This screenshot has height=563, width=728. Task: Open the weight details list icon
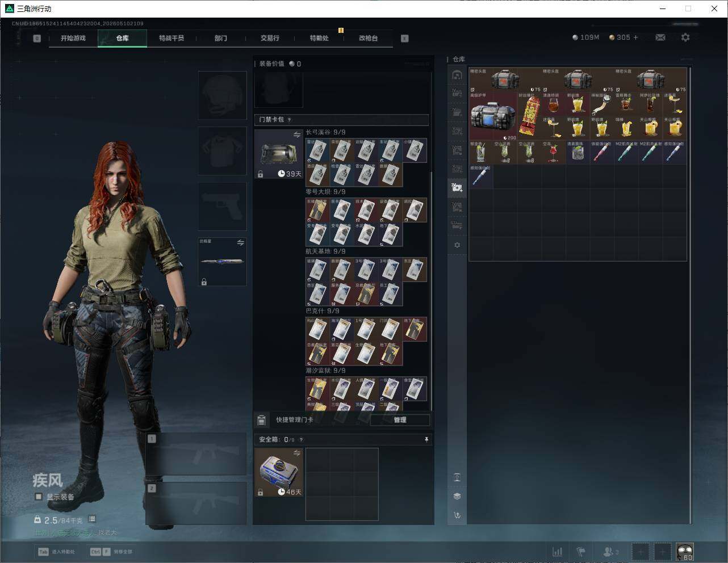click(x=92, y=519)
